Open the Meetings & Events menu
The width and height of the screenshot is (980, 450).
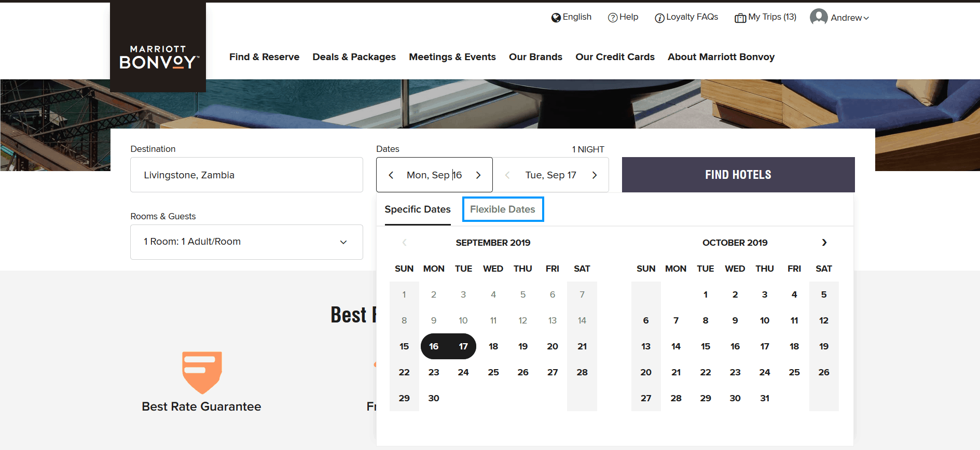452,57
